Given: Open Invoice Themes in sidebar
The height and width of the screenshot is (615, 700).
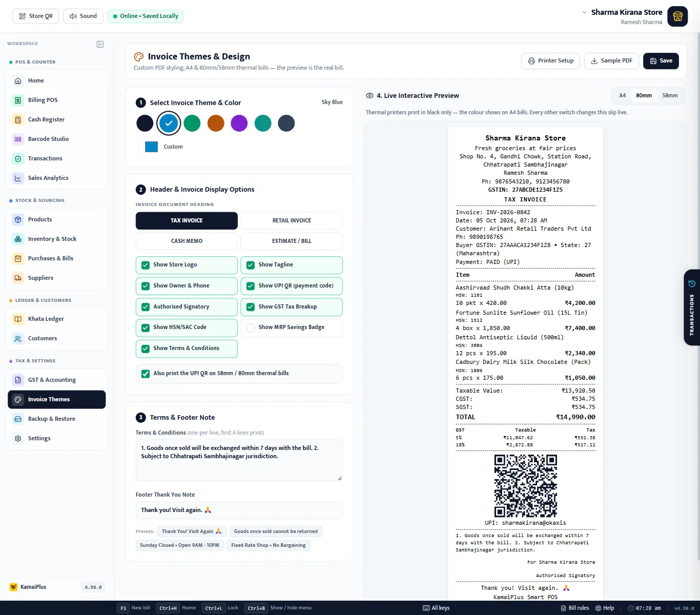Looking at the screenshot, I should pos(56,399).
